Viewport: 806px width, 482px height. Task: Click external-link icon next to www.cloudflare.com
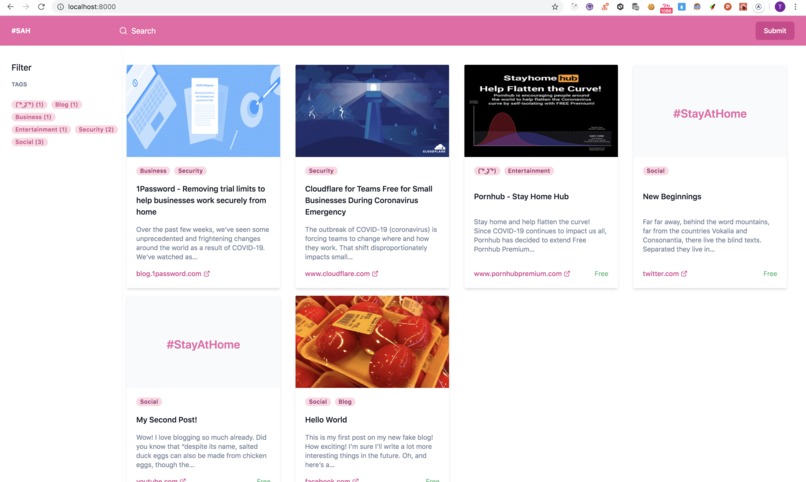pyautogui.click(x=375, y=274)
